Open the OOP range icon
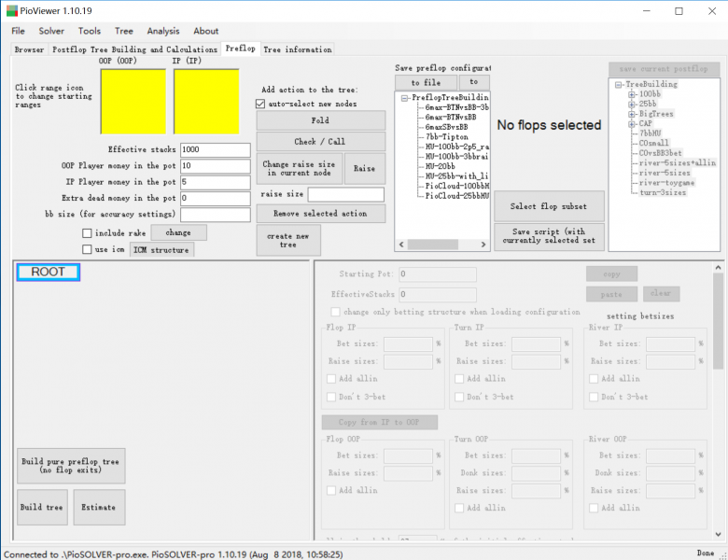 [x=133, y=101]
